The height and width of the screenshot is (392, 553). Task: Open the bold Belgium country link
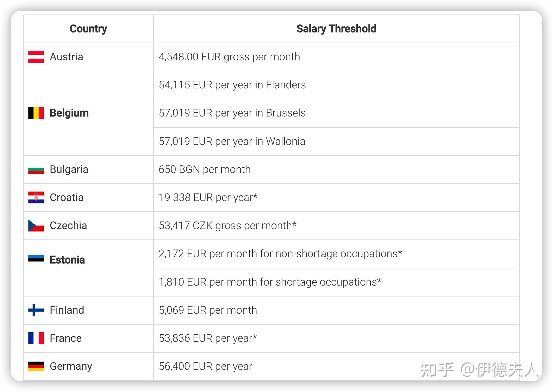[69, 113]
